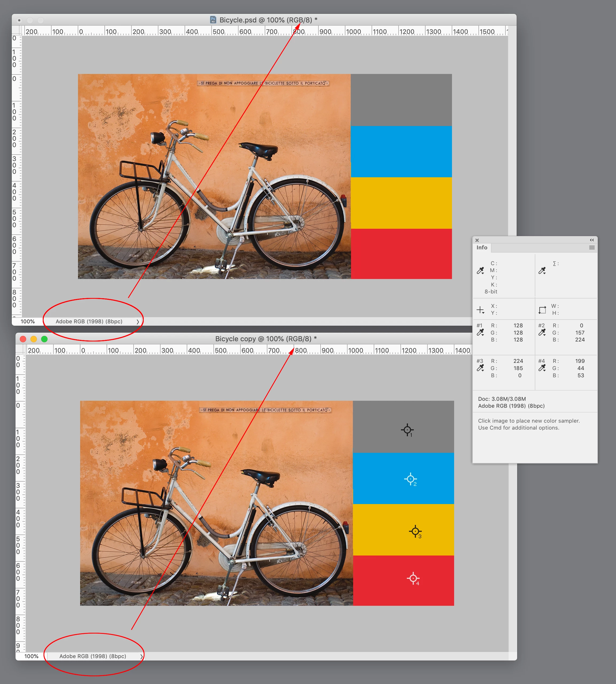Click the crosshair coordinates unit icon
Viewport: 616px width, 684px height.
point(480,309)
